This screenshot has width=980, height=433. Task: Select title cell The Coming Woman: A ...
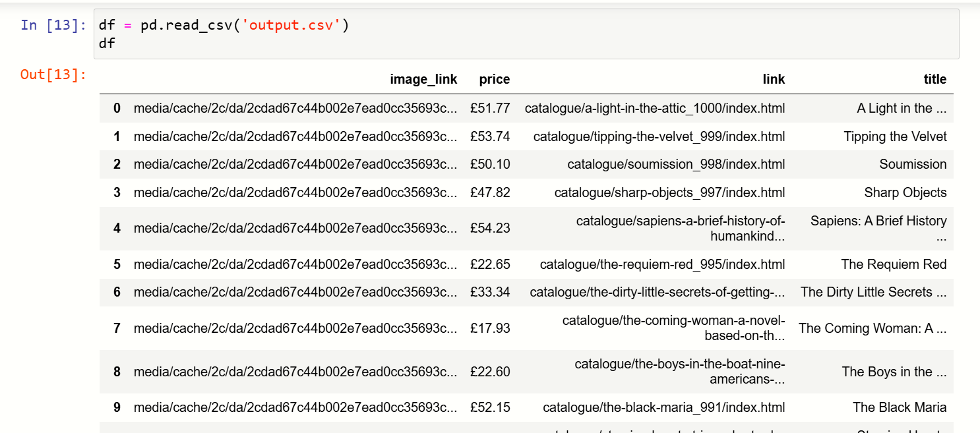click(x=873, y=328)
